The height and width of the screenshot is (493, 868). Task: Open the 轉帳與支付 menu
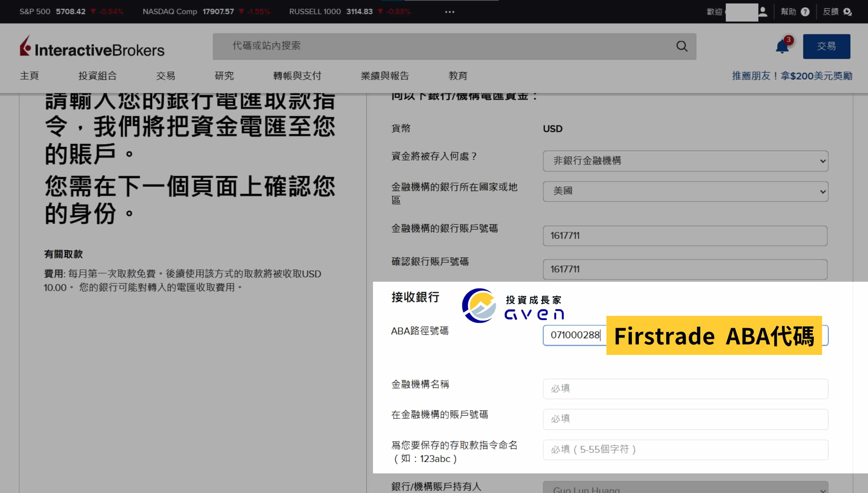point(297,76)
